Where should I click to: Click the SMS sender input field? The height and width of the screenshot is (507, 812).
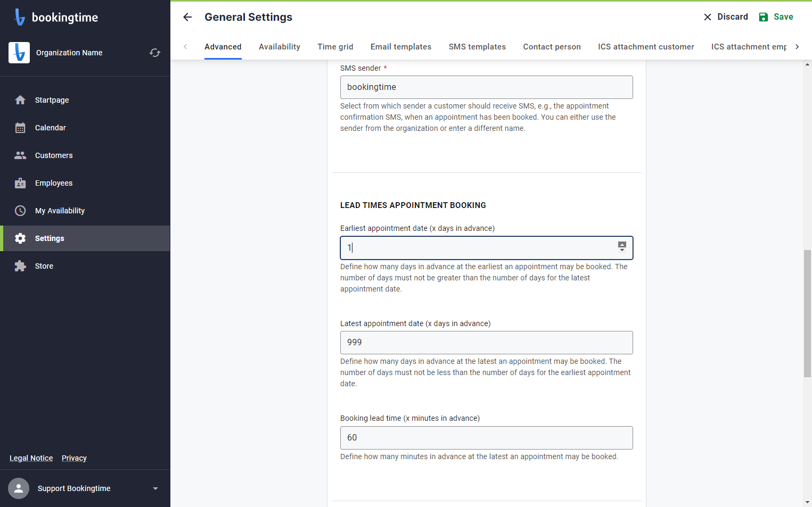pyautogui.click(x=487, y=87)
